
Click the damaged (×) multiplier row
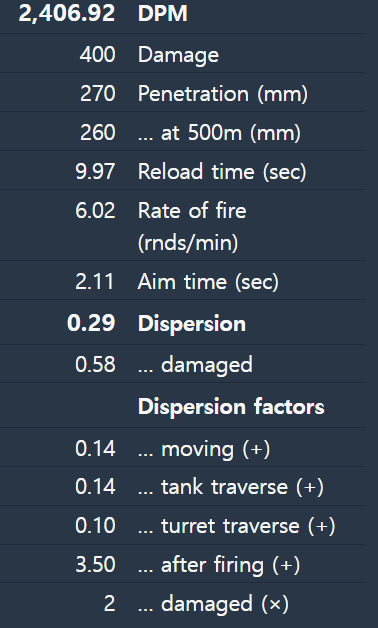point(182,604)
